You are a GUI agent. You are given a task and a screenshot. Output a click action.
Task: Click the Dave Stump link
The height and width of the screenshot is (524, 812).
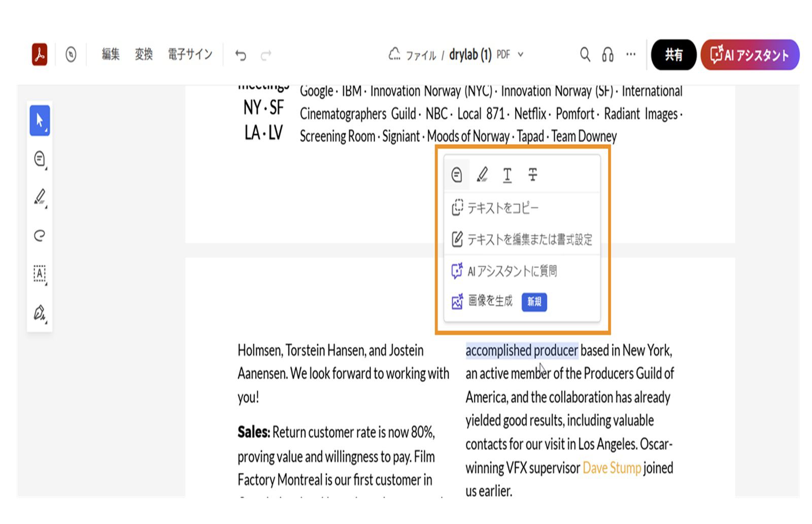click(x=612, y=468)
